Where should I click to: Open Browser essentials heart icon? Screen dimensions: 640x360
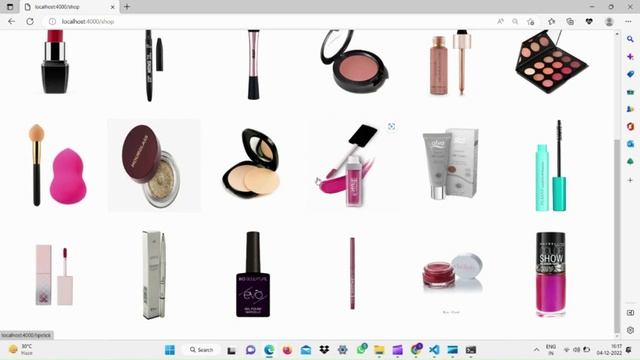589,21
